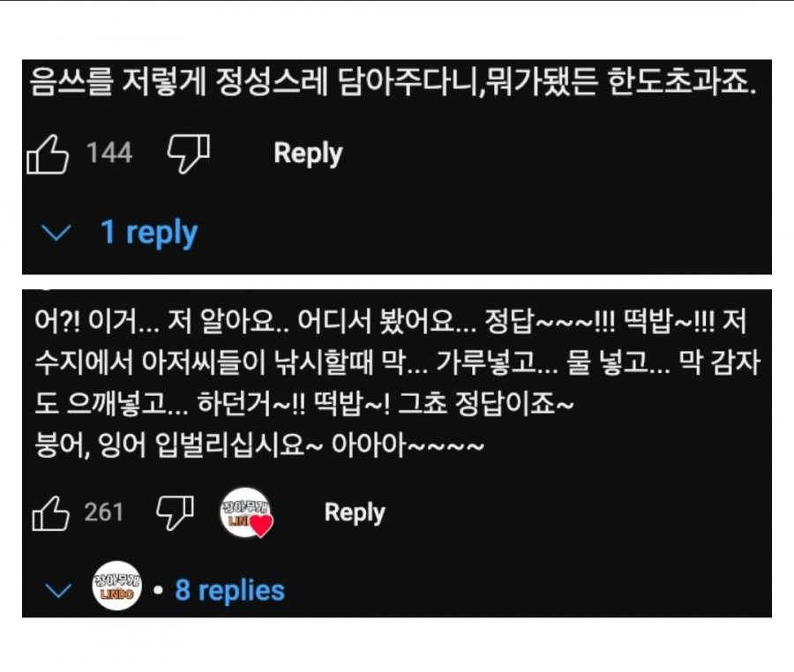Image resolution: width=794 pixels, height=672 pixels.
Task: Click the creator heart badge beside Reply
Action: click(245, 513)
